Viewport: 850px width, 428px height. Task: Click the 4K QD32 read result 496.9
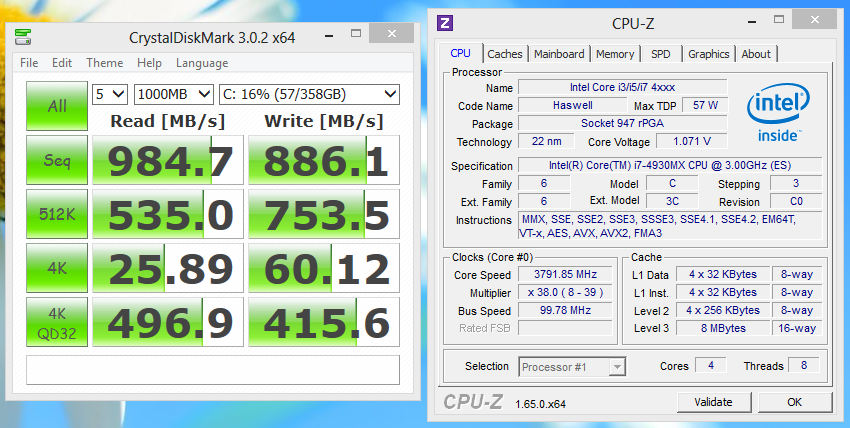(x=168, y=322)
